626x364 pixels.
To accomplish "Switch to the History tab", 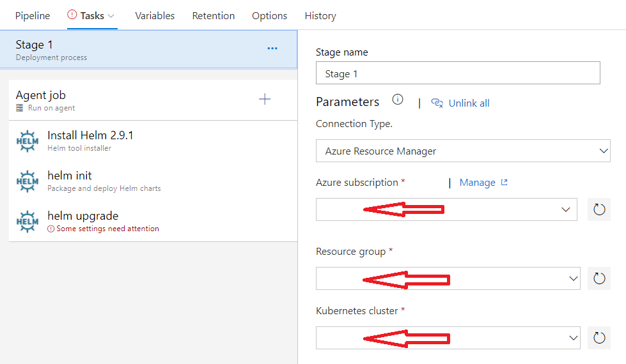I will (320, 15).
